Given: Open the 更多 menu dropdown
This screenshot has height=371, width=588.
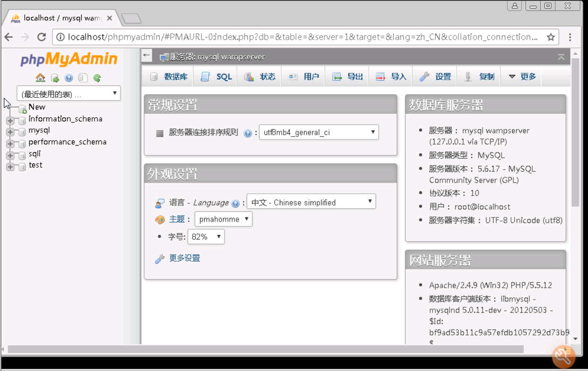Looking at the screenshot, I should pos(522,77).
